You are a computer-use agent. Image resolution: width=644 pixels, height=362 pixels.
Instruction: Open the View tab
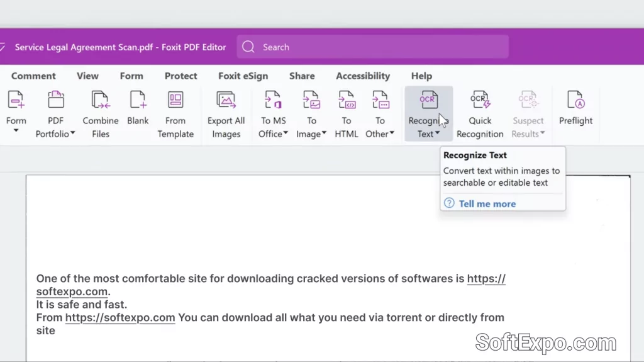[87, 76]
